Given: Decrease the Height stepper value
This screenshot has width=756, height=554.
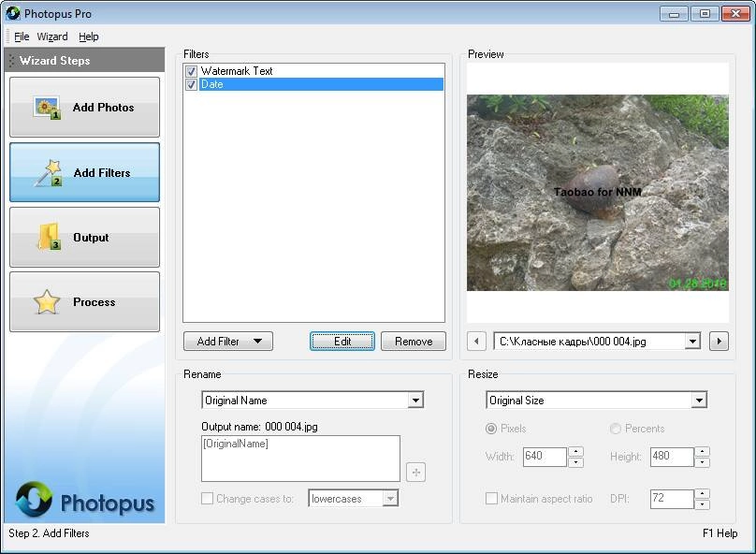Looking at the screenshot, I should pyautogui.click(x=702, y=462).
